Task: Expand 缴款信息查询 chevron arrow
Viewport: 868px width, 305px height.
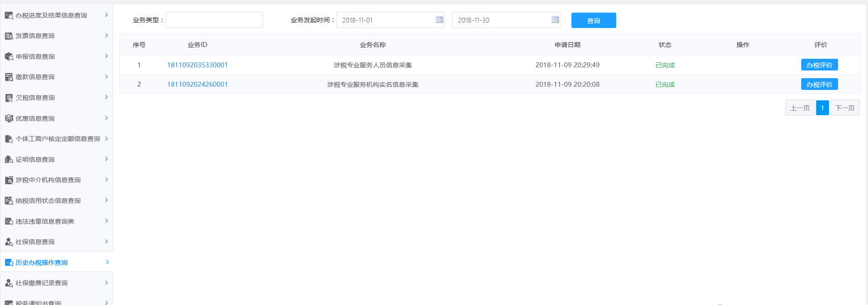Action: (107, 76)
